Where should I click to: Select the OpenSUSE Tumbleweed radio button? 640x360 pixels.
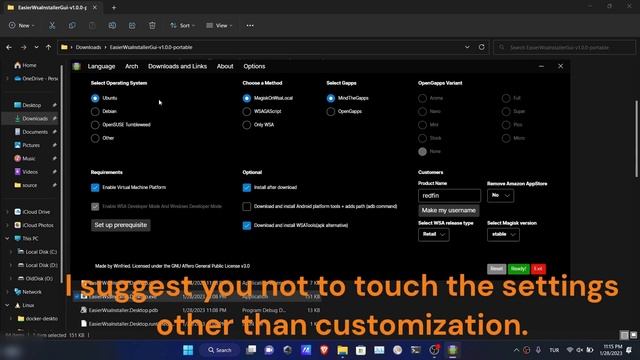(95, 125)
